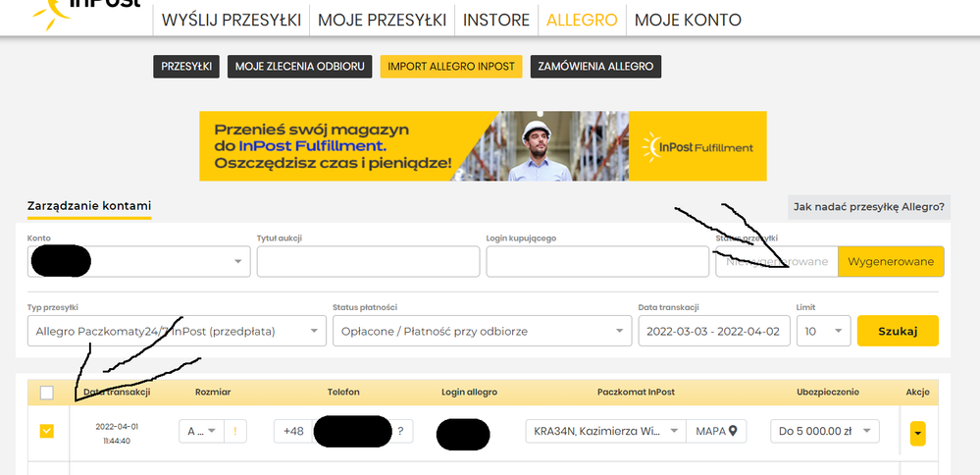
Task: Open the INSTORE menu item
Action: point(496,20)
